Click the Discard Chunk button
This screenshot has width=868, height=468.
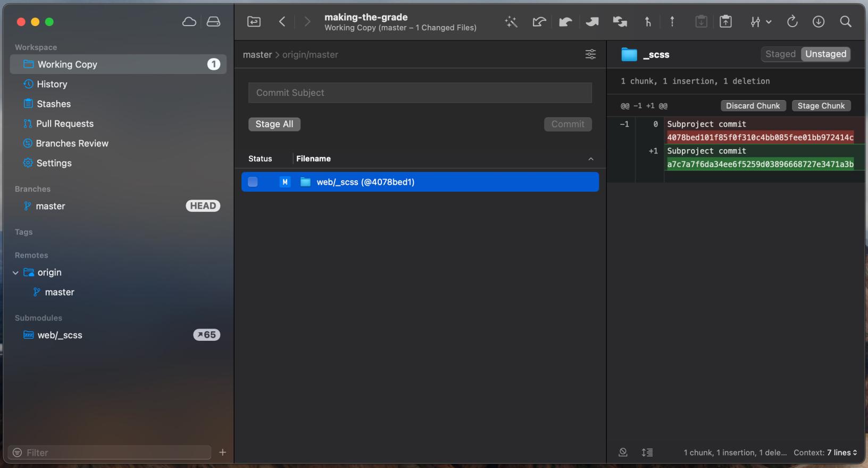click(753, 106)
